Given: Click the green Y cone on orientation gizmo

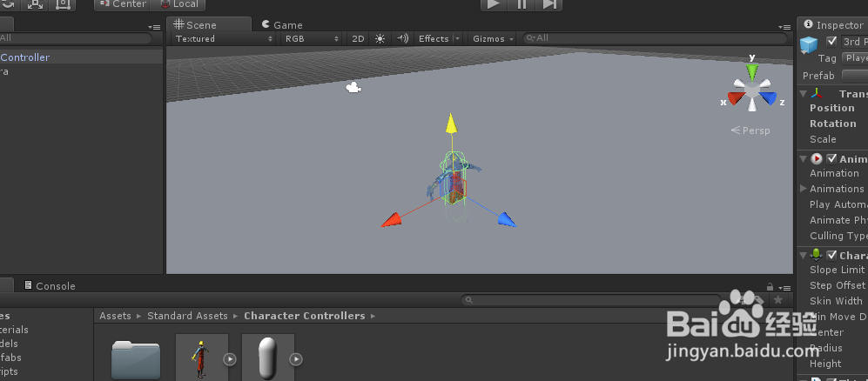Looking at the screenshot, I should point(751,70).
